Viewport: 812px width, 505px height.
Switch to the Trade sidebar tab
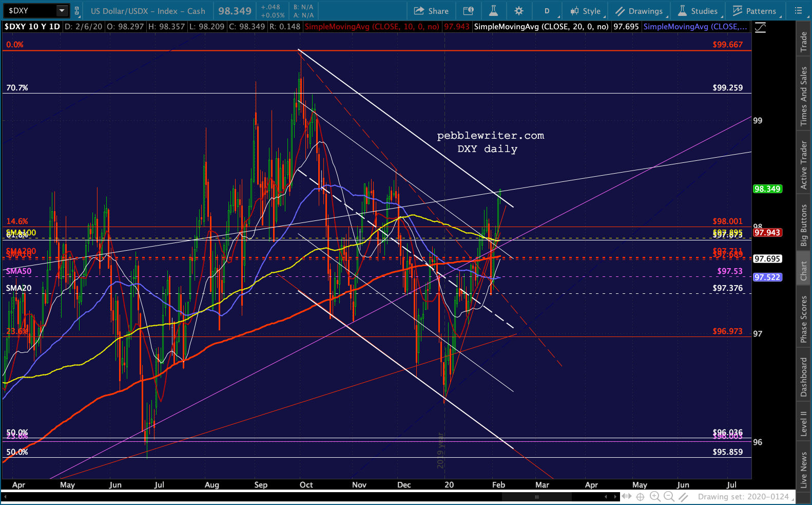click(804, 42)
